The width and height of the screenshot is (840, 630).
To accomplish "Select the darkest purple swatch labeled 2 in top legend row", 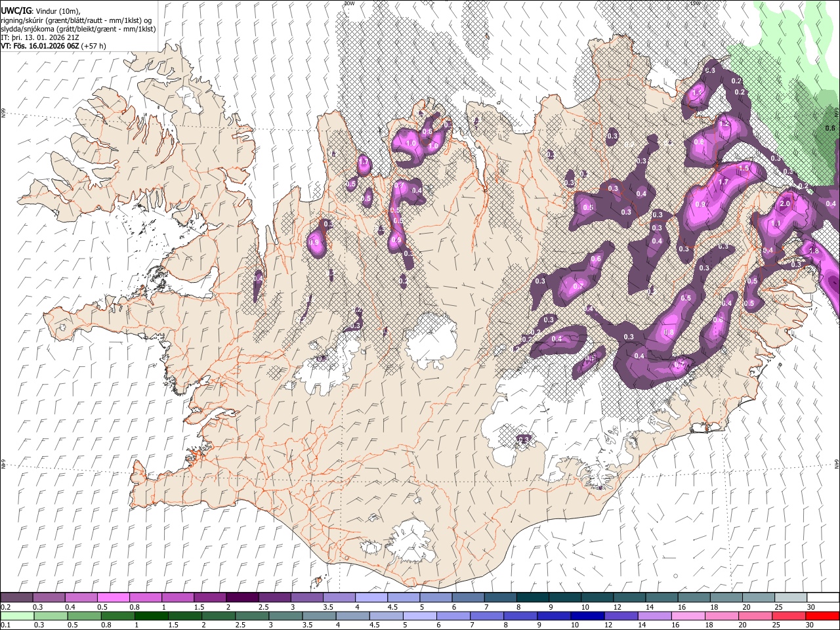I will [x=242, y=597].
